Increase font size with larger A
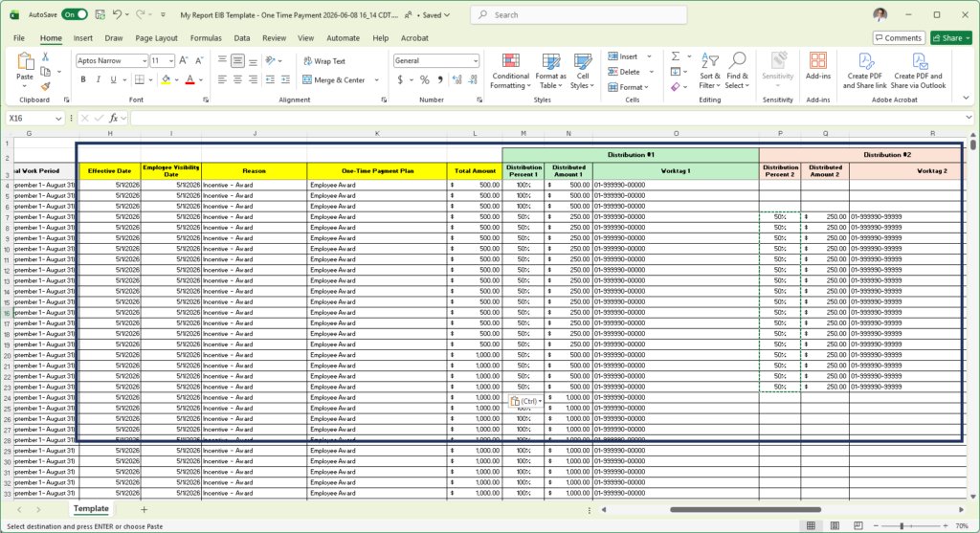The width and height of the screenshot is (980, 533). coord(184,60)
